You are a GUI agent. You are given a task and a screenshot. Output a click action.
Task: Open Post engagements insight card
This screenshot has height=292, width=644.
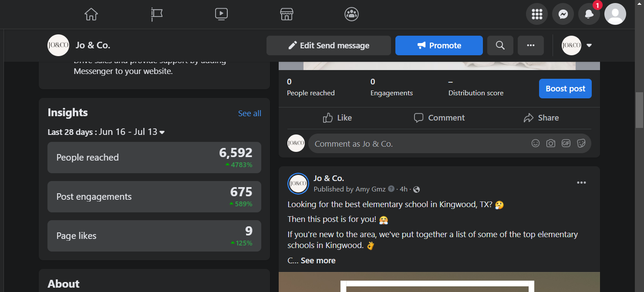click(x=154, y=197)
